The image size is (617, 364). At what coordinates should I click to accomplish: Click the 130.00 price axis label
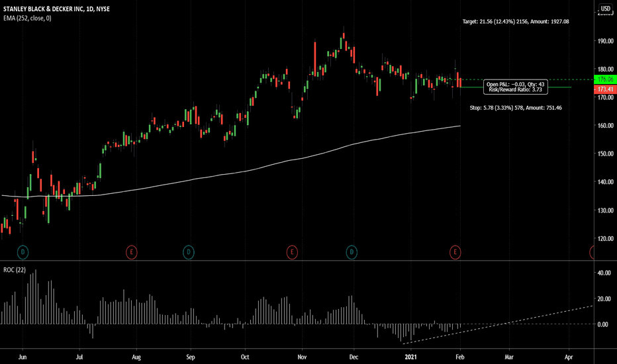tap(605, 210)
